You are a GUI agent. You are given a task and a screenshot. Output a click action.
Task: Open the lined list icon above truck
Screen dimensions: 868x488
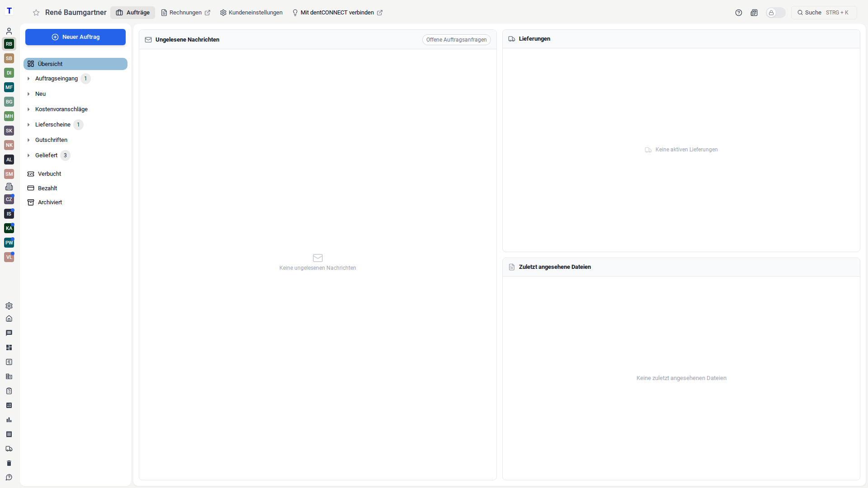point(9,434)
